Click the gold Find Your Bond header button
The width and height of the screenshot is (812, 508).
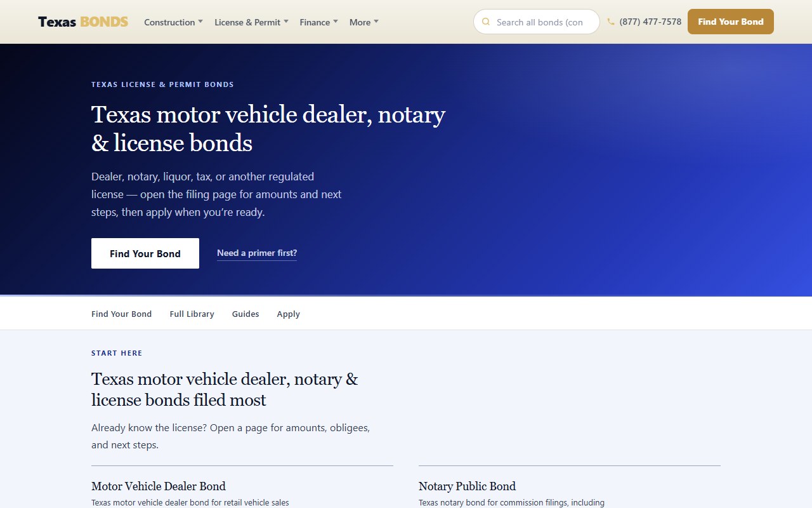tap(731, 22)
